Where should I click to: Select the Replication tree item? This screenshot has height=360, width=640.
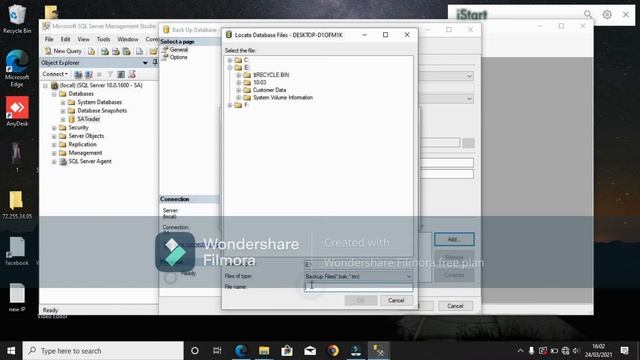[82, 144]
